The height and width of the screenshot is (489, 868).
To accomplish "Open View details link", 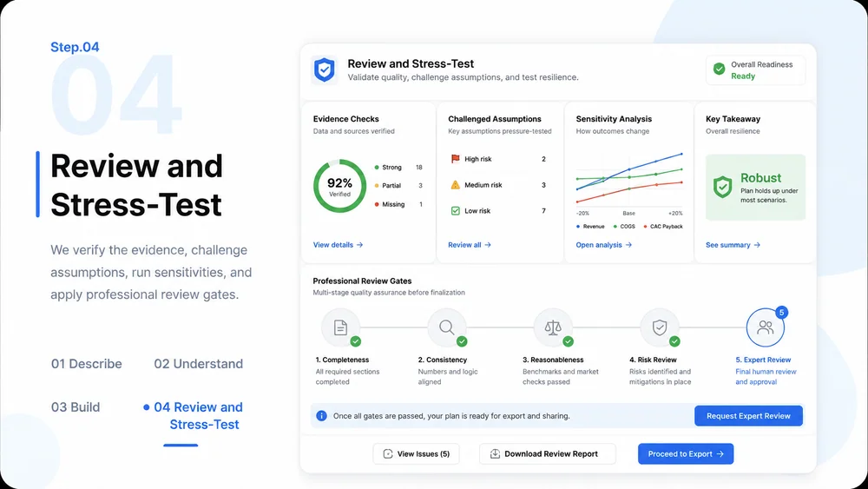I will tap(338, 245).
